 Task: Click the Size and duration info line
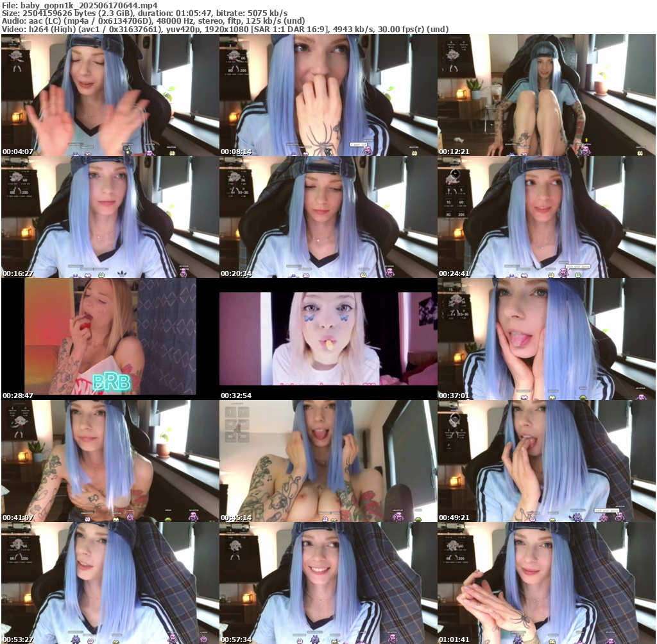(144, 13)
